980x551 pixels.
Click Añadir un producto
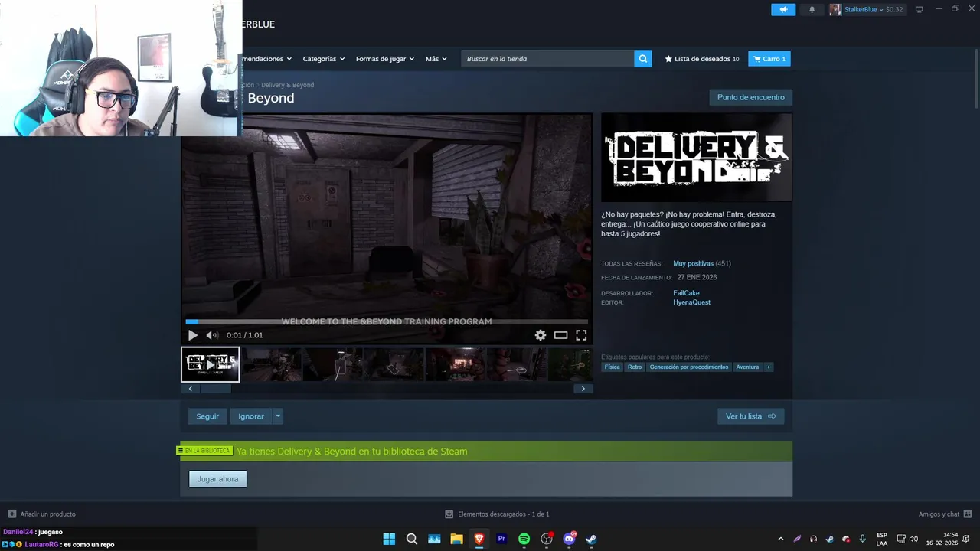pyautogui.click(x=42, y=514)
